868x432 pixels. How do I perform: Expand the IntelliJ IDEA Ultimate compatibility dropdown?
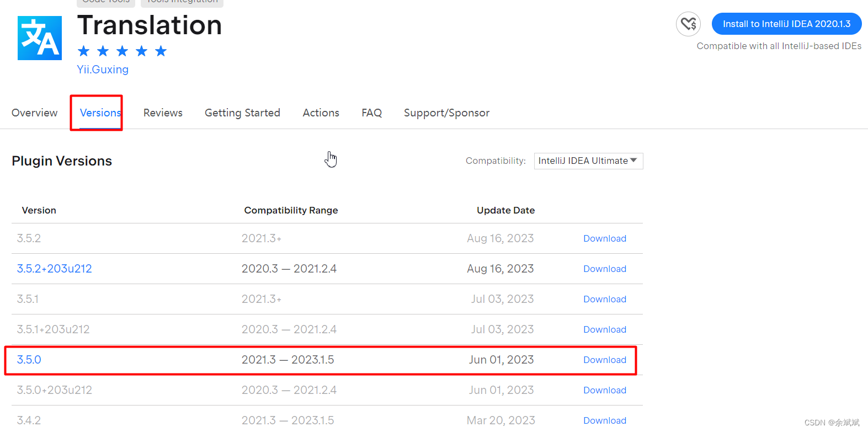point(588,161)
